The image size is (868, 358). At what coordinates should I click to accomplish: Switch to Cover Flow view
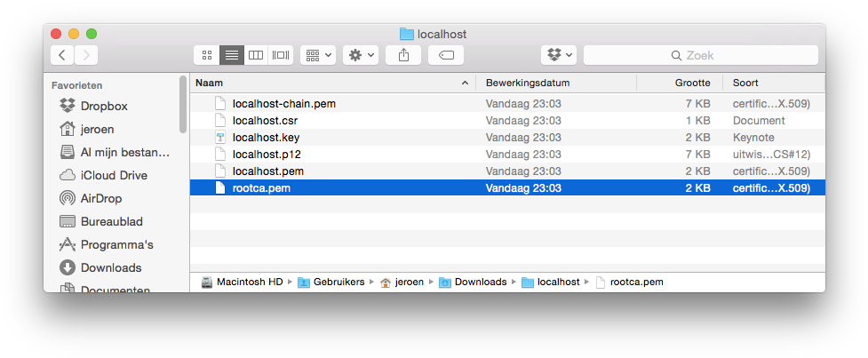tap(281, 55)
